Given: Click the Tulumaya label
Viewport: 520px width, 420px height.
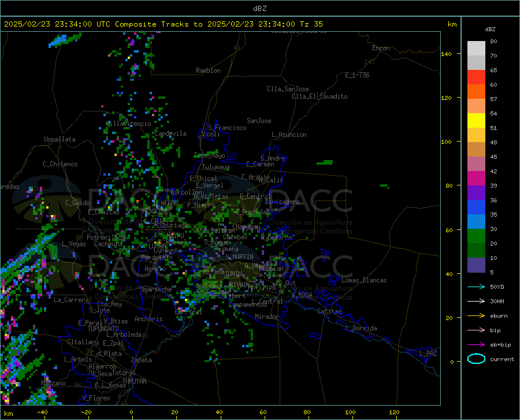Looking at the screenshot, I should pyautogui.click(x=216, y=167).
